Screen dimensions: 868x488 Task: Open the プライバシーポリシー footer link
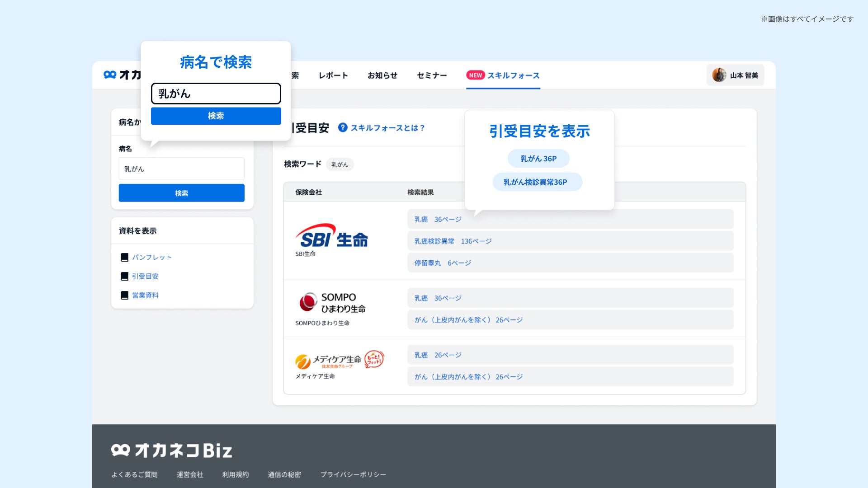point(353,474)
